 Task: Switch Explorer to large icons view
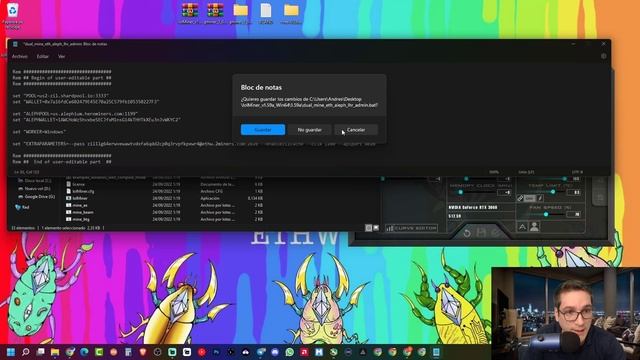pyautogui.click(x=376, y=228)
